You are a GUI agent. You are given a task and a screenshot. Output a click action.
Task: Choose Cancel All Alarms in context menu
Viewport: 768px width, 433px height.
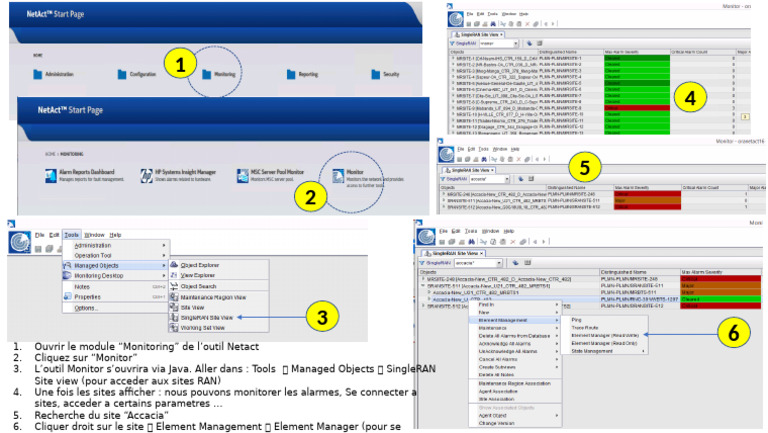coord(515,360)
